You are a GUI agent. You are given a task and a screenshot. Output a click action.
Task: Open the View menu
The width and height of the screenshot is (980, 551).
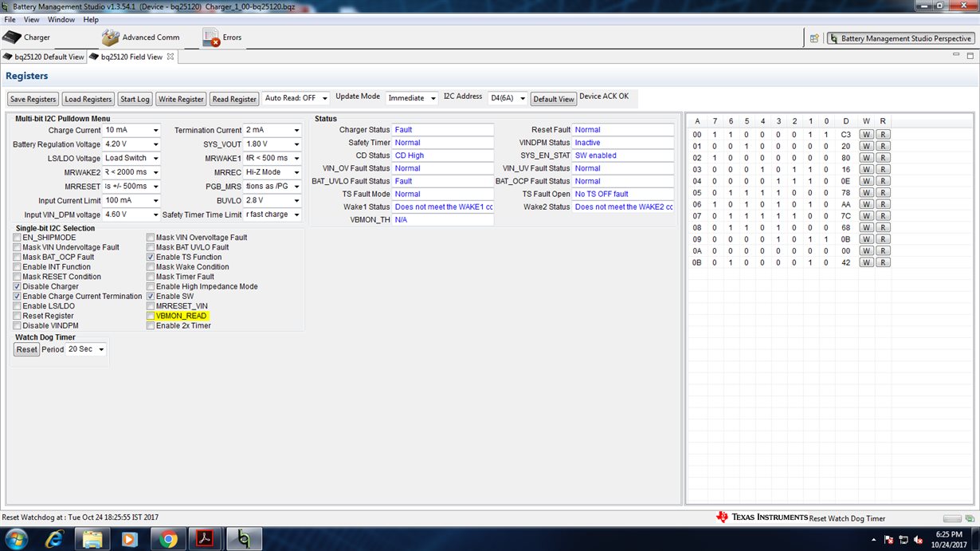(32, 19)
